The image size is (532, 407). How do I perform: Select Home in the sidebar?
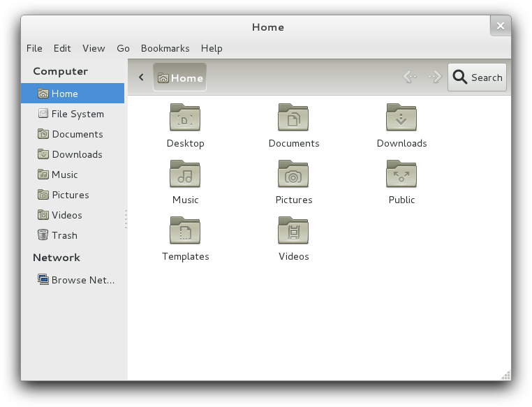[73, 94]
